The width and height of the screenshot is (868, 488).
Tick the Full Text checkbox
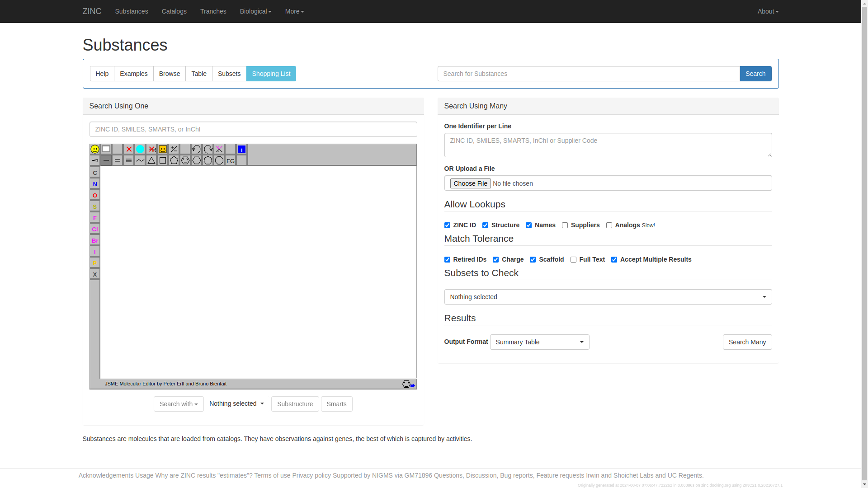pos(573,259)
